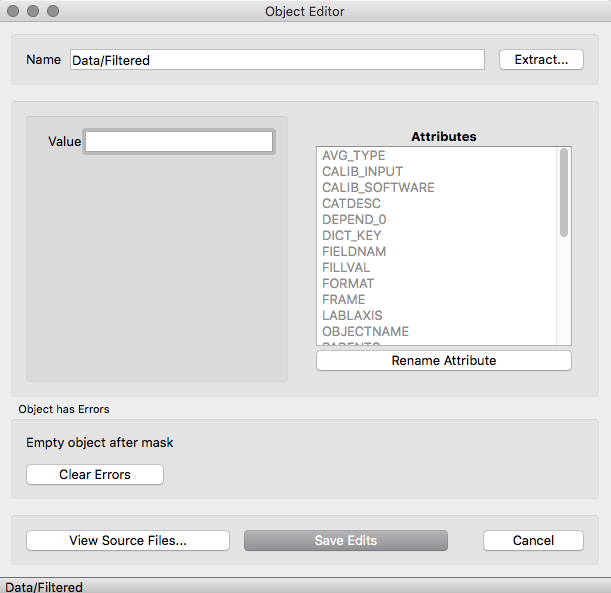The height and width of the screenshot is (593, 611).
Task: Click the Clear Errors button
Action: 95,475
